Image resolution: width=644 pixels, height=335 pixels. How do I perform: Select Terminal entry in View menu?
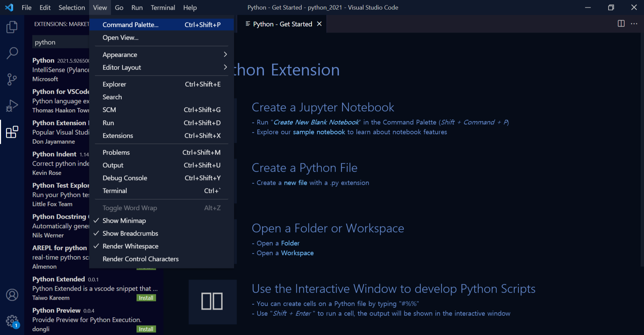point(162,191)
